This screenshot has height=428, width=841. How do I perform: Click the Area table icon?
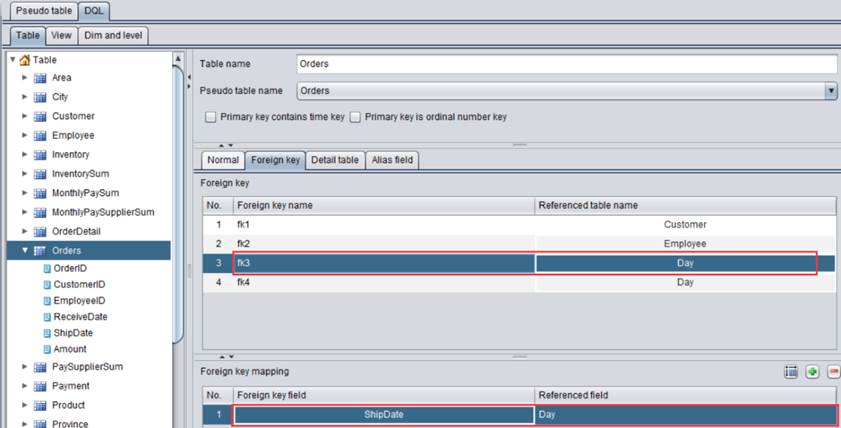point(40,78)
